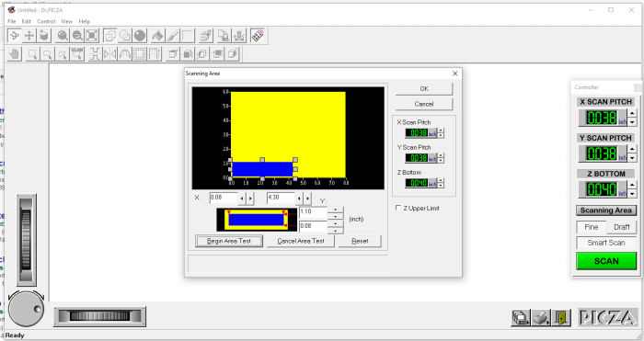The height and width of the screenshot is (341, 644).
Task: Open the Help menu
Action: click(x=85, y=21)
